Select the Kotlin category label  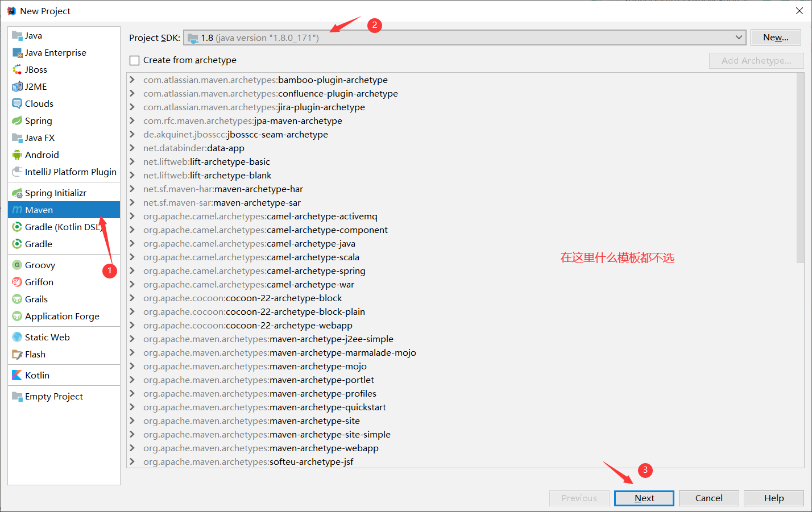38,376
